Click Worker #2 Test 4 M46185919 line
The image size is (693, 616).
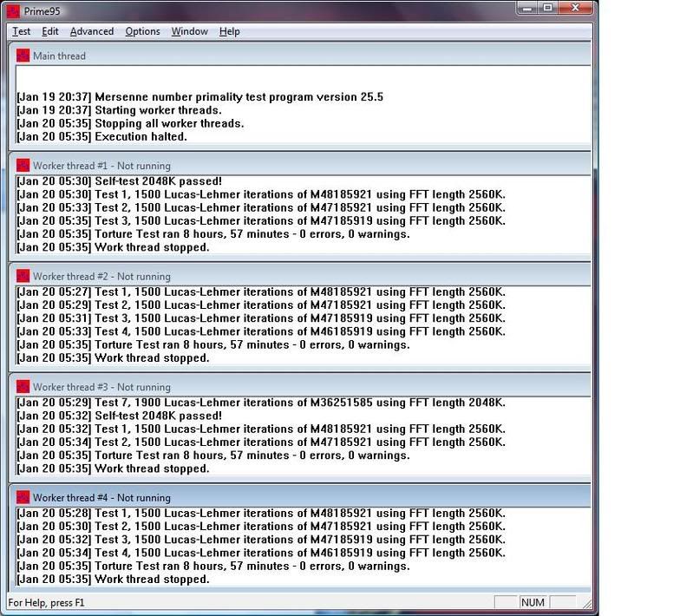tap(261, 331)
